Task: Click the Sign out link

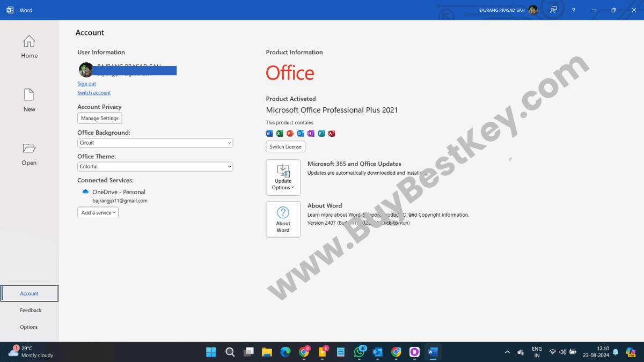Action: tap(86, 84)
